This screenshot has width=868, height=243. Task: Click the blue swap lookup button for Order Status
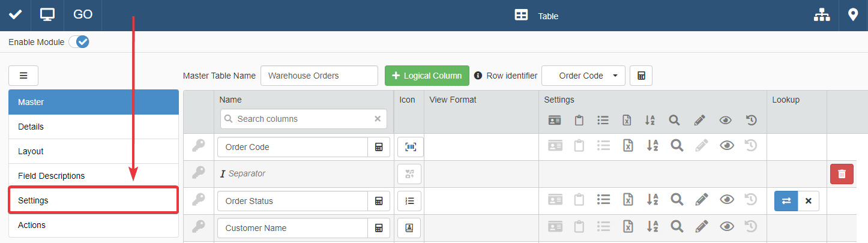786,201
